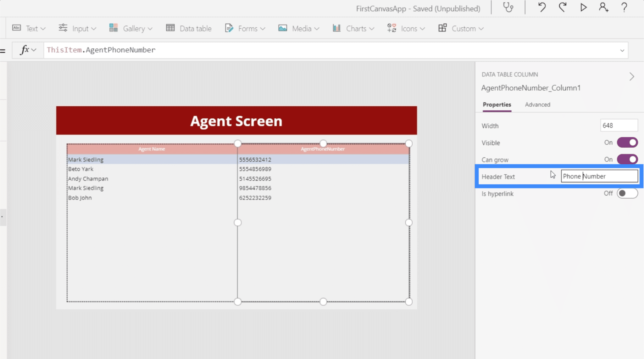
Task: Click the AgentPhoneNumber_Column1 control name
Action: pos(531,88)
